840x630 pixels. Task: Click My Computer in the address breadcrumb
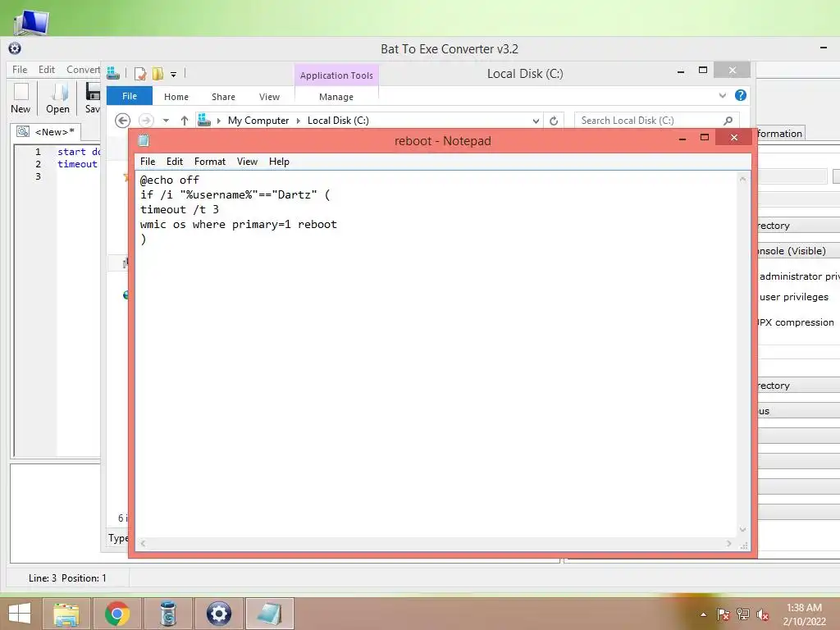[258, 121]
